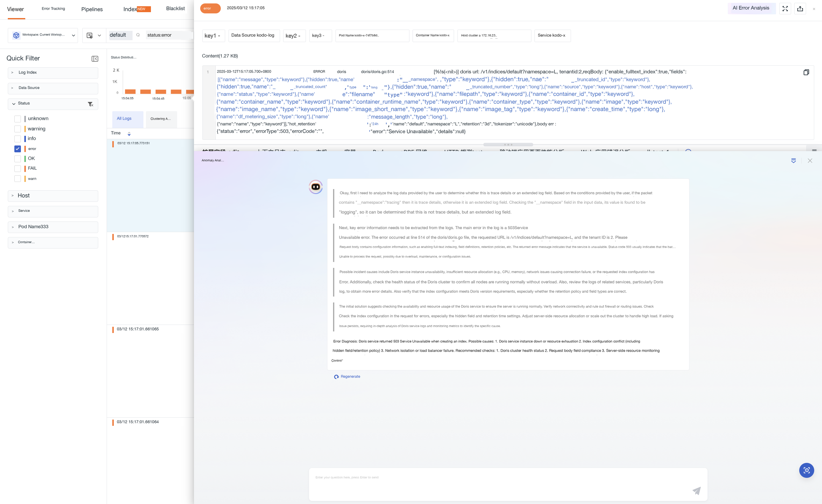Click the share export icon
Image resolution: width=822 pixels, height=504 pixels.
pos(800,9)
